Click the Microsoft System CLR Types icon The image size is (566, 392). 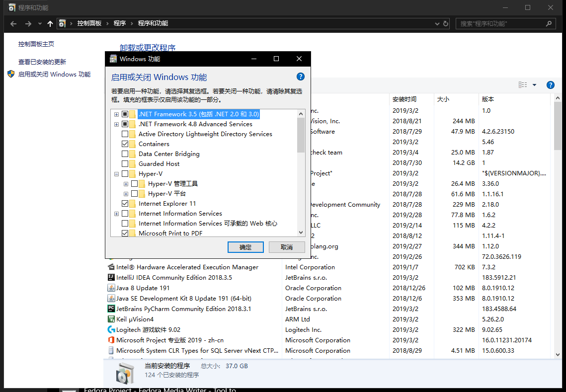pos(111,350)
